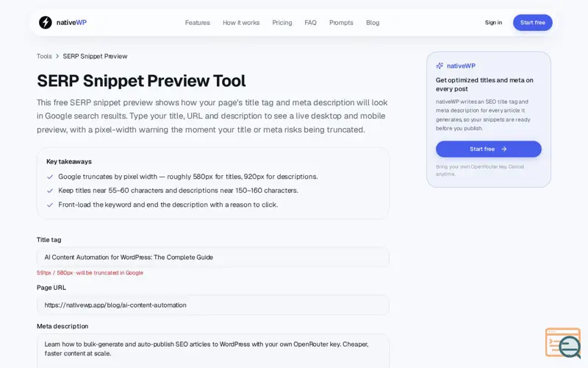
Task: Click the breadcrumb chevron separator
Action: click(x=57, y=57)
